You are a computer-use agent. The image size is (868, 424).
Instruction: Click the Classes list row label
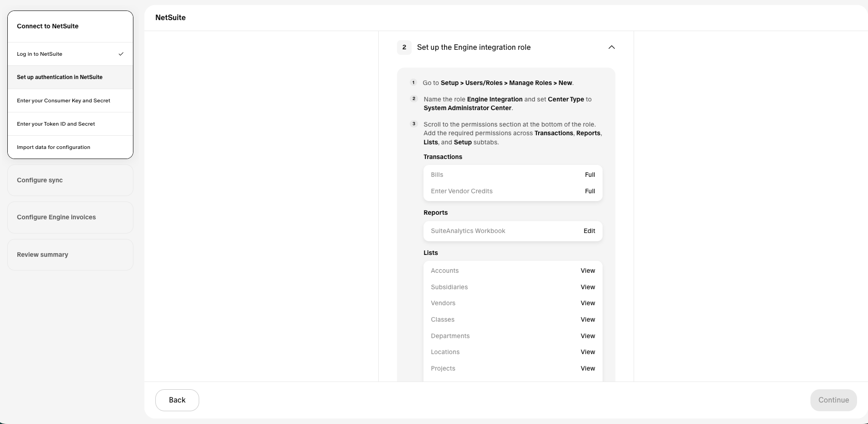(443, 320)
